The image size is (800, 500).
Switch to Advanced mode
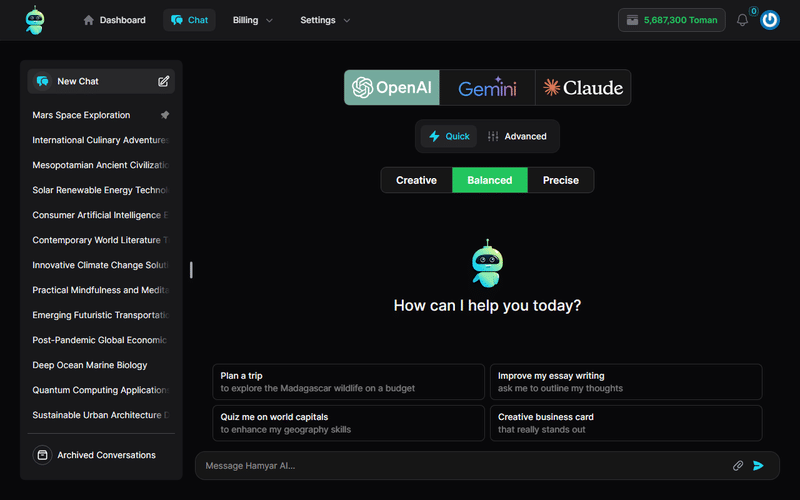point(517,136)
